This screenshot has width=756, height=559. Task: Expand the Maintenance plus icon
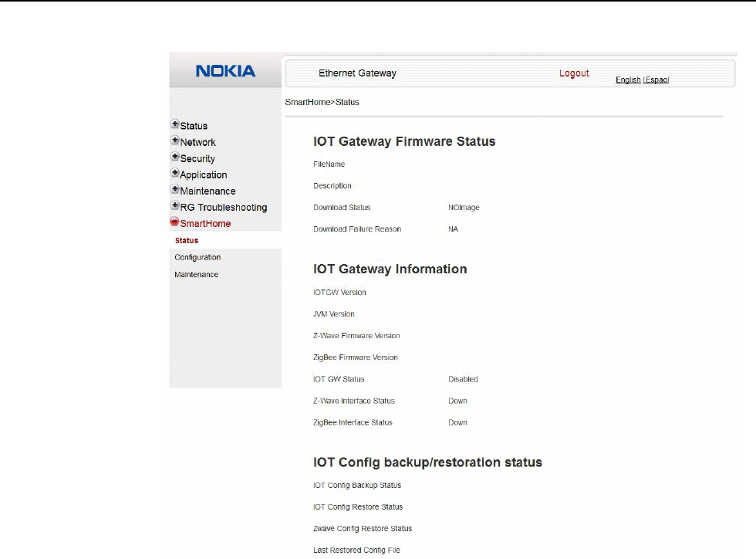[x=175, y=190]
